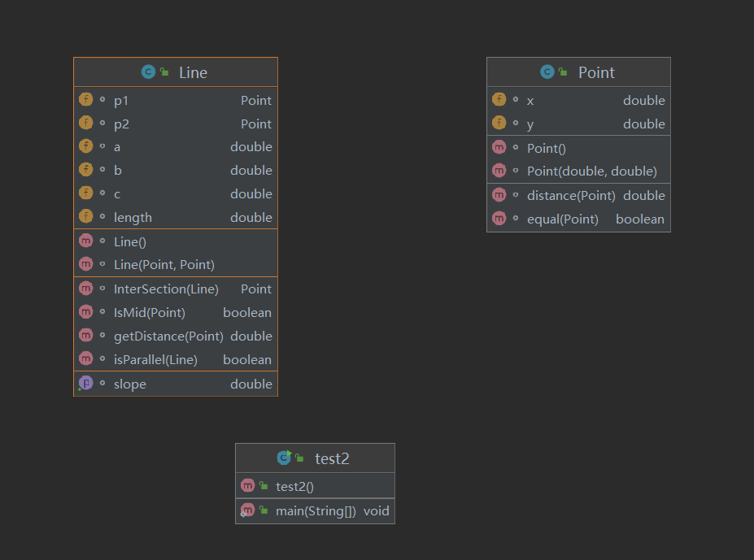Click the field icon beside p1

[x=86, y=100]
